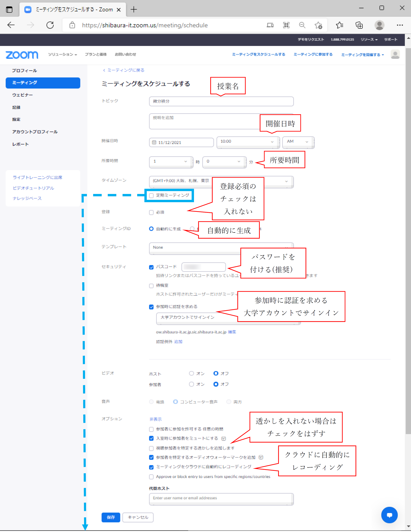Open the chat help bubble

[389, 515]
